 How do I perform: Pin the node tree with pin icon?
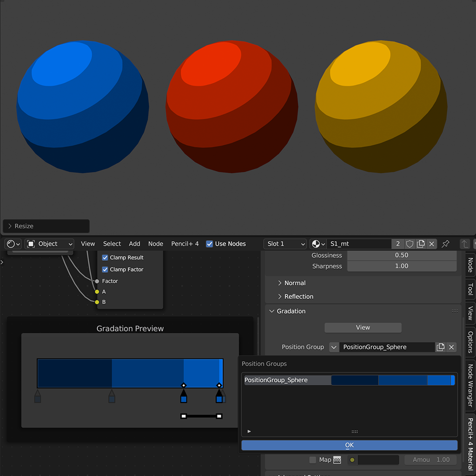(445, 244)
